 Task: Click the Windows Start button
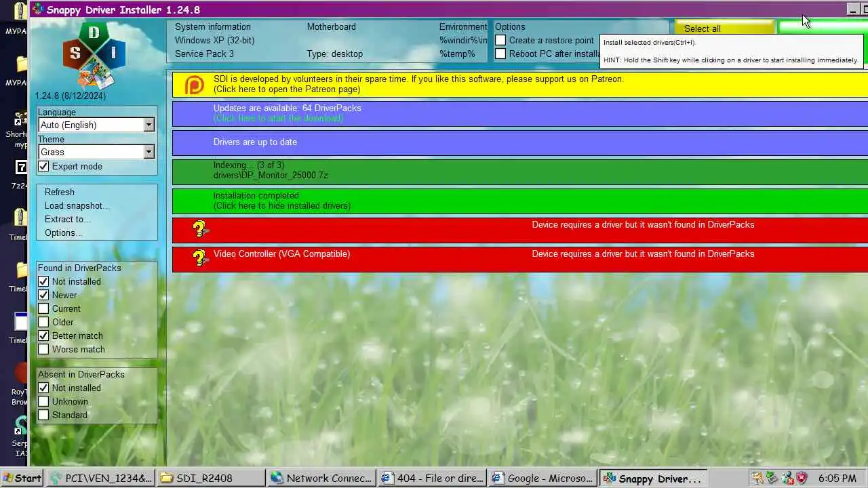point(22,478)
